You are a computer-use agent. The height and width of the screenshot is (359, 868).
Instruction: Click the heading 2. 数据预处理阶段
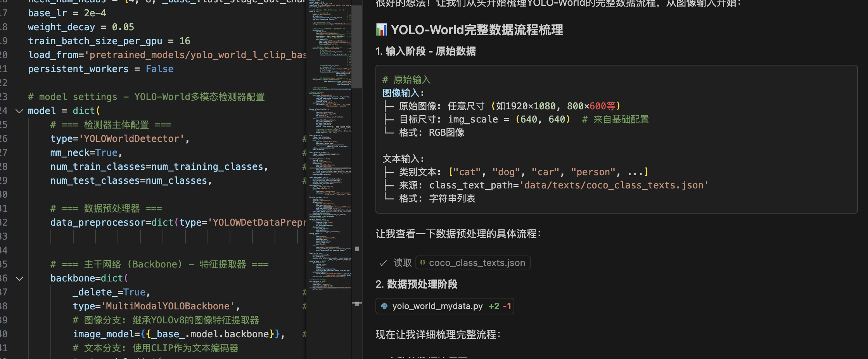click(x=417, y=284)
